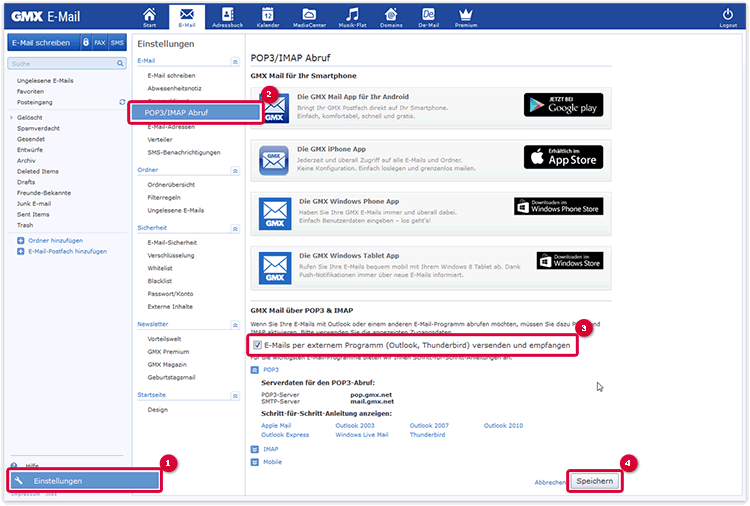Click the Abbrechen link

pyautogui.click(x=550, y=483)
